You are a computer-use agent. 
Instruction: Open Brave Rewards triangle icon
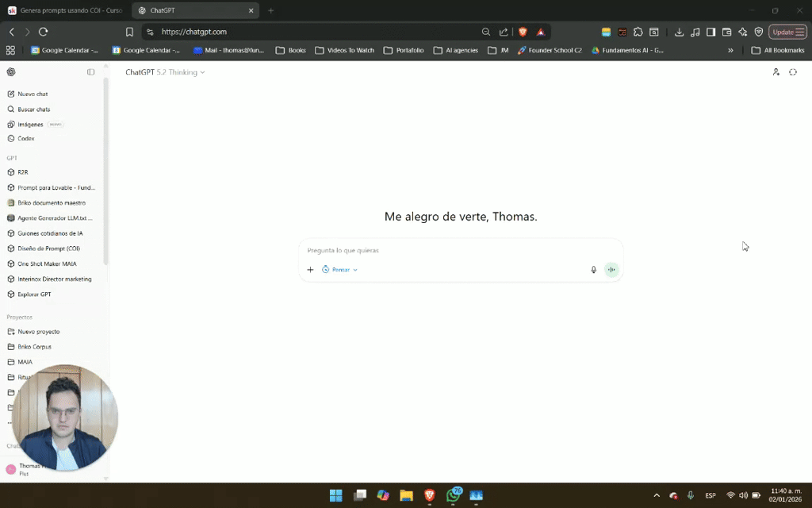click(x=541, y=32)
